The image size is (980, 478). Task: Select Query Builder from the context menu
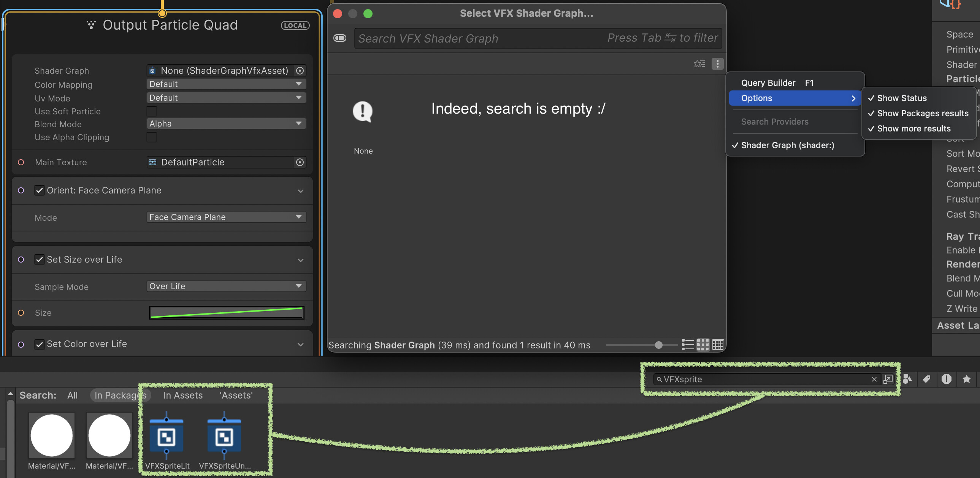pyautogui.click(x=768, y=83)
